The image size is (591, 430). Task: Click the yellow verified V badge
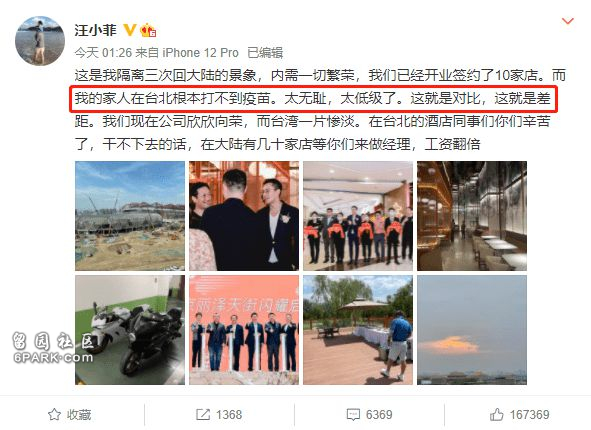click(130, 30)
